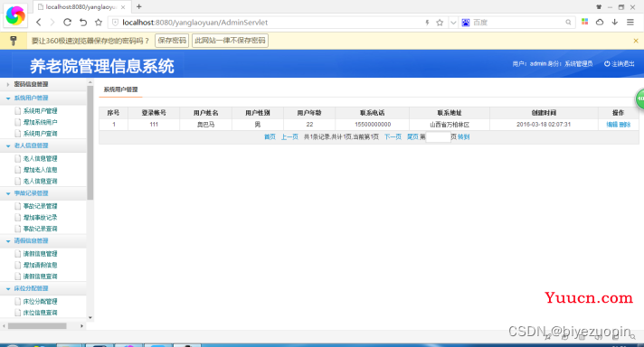Image resolution: width=644 pixels, height=347 pixels.
Task: Click the lightning speed-mode icon in address bar
Action: coord(427,23)
